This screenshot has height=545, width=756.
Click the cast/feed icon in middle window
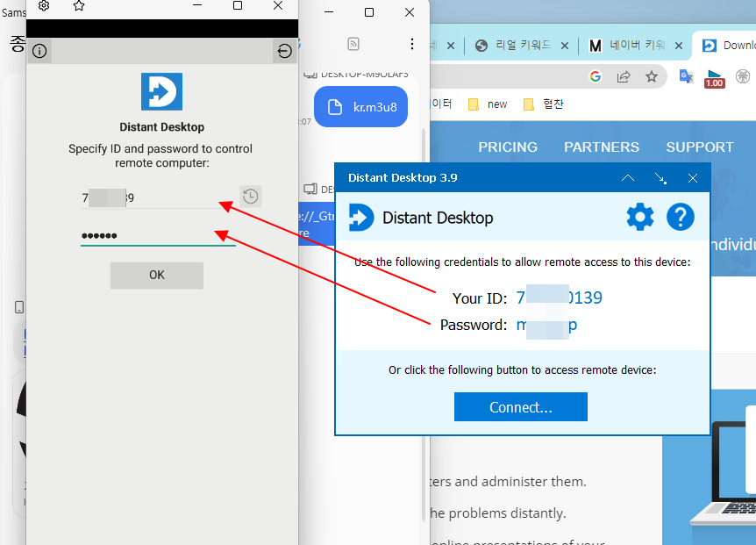click(353, 44)
